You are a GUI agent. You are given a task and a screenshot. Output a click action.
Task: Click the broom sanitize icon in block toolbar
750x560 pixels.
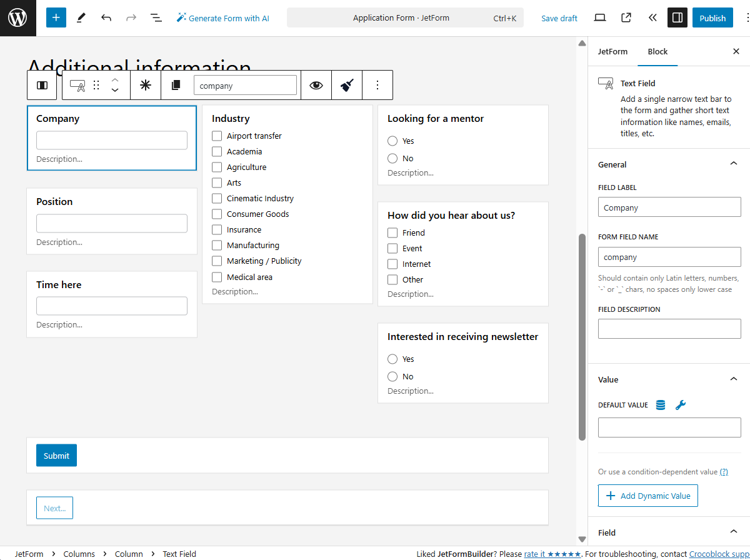(347, 84)
